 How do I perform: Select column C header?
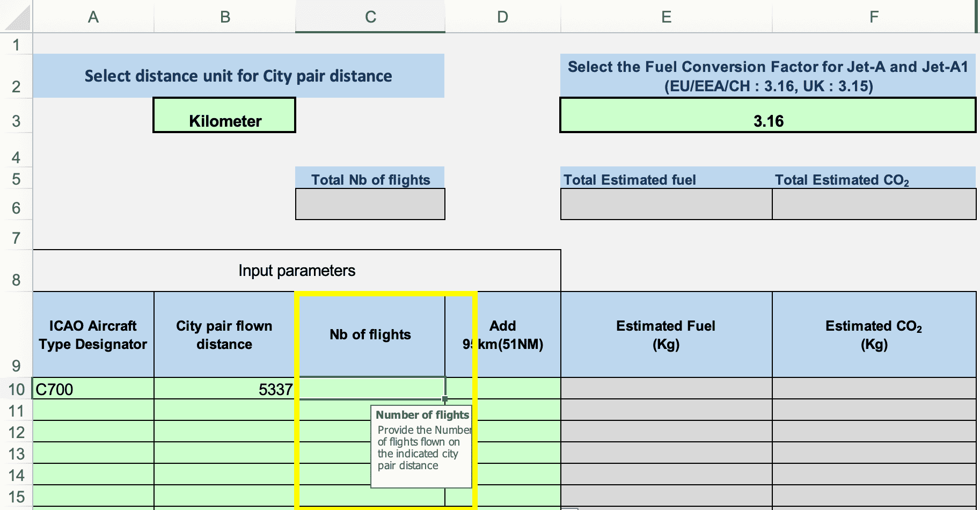tap(370, 17)
